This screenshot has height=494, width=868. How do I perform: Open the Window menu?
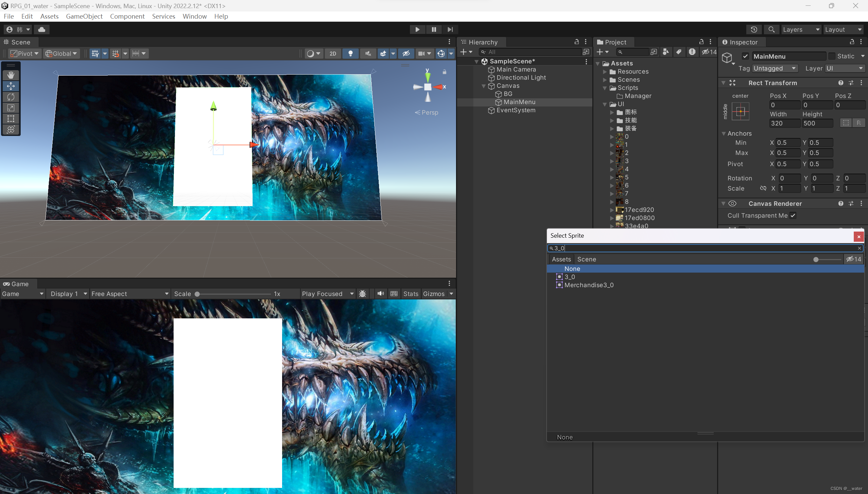point(194,16)
